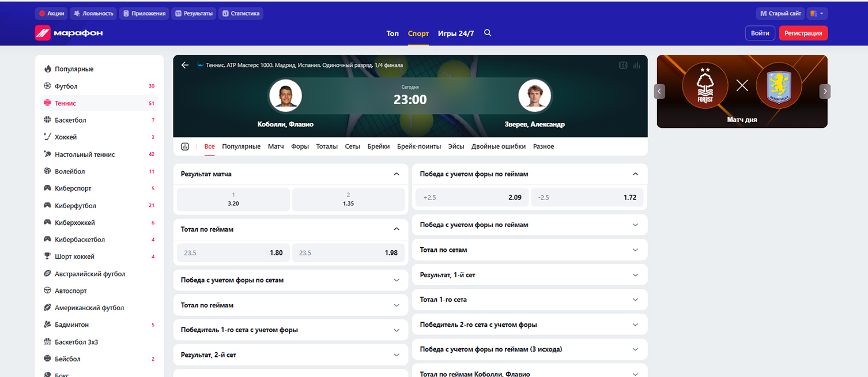Open Результаты in the top bar

[193, 13]
